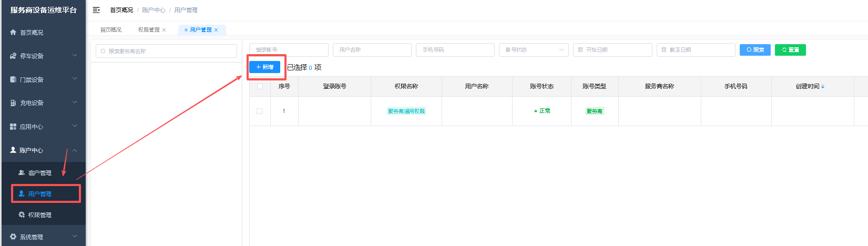Image resolution: width=868 pixels, height=246 pixels.
Task: Select the 用户管理 tab
Action: point(201,30)
